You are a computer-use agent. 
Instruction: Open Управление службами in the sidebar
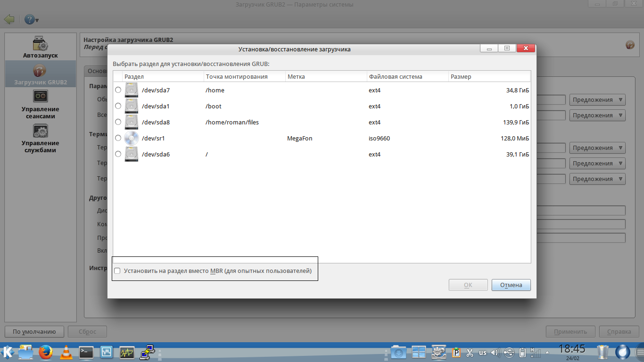pyautogui.click(x=41, y=138)
